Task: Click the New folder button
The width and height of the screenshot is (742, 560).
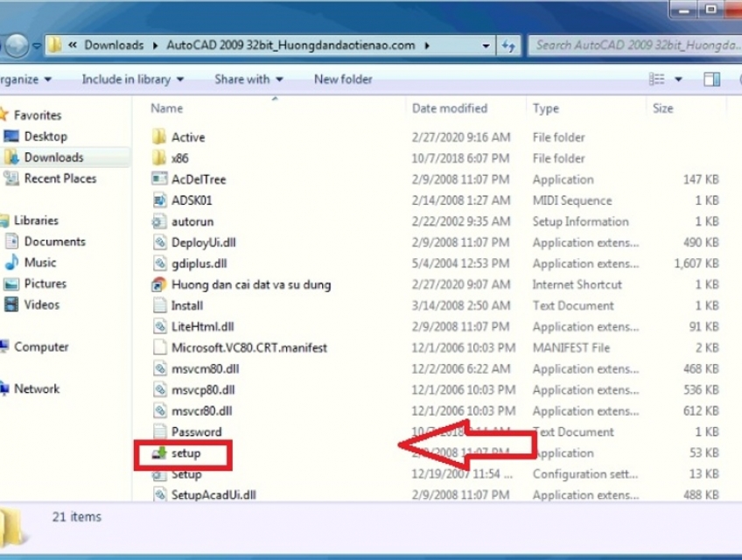Action: pos(343,80)
